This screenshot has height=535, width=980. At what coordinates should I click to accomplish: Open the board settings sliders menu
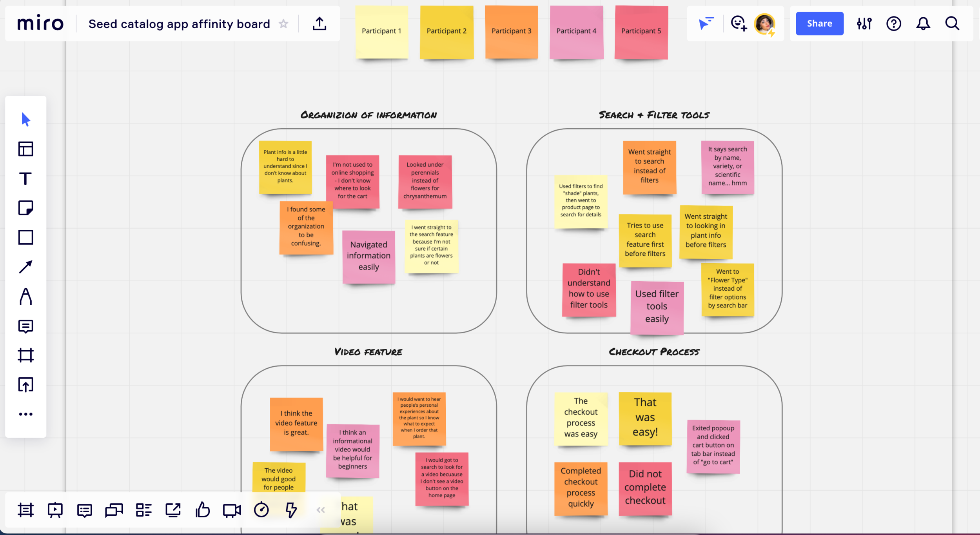[864, 24]
